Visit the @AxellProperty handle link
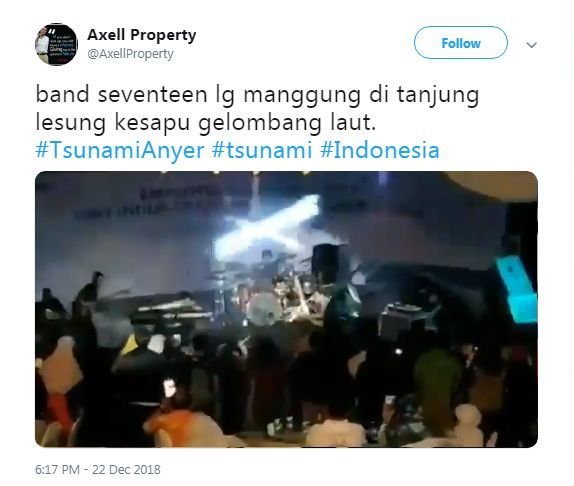Viewport: 574px width, 486px height. tap(130, 54)
